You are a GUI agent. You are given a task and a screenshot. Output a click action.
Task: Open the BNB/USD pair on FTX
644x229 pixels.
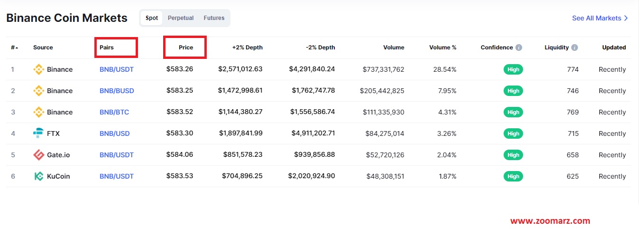pos(115,134)
